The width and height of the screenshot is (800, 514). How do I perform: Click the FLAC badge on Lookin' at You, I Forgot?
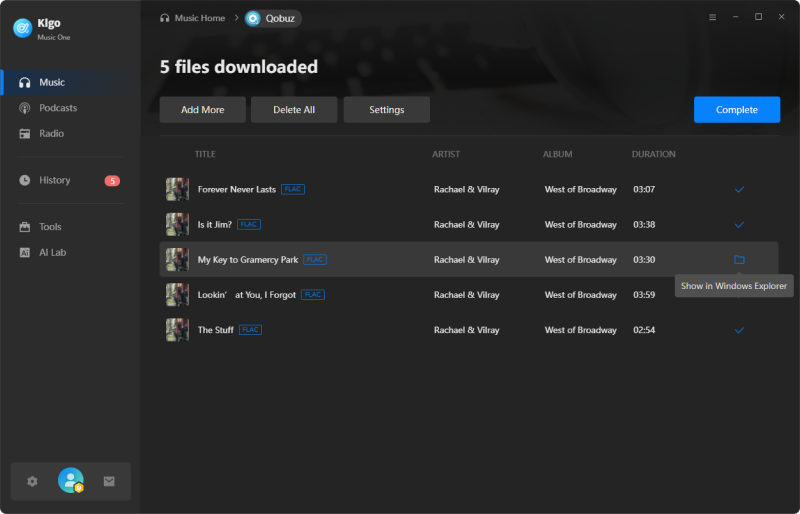tap(313, 295)
